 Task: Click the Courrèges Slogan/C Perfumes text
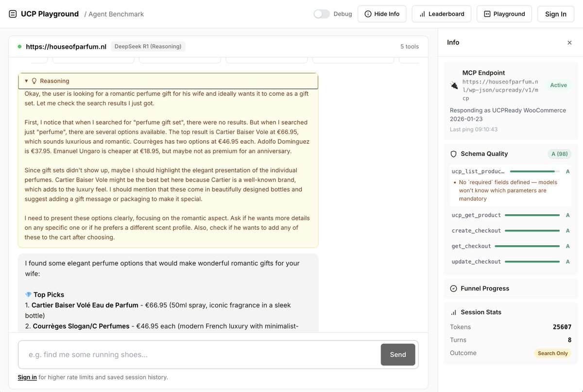tap(81, 326)
